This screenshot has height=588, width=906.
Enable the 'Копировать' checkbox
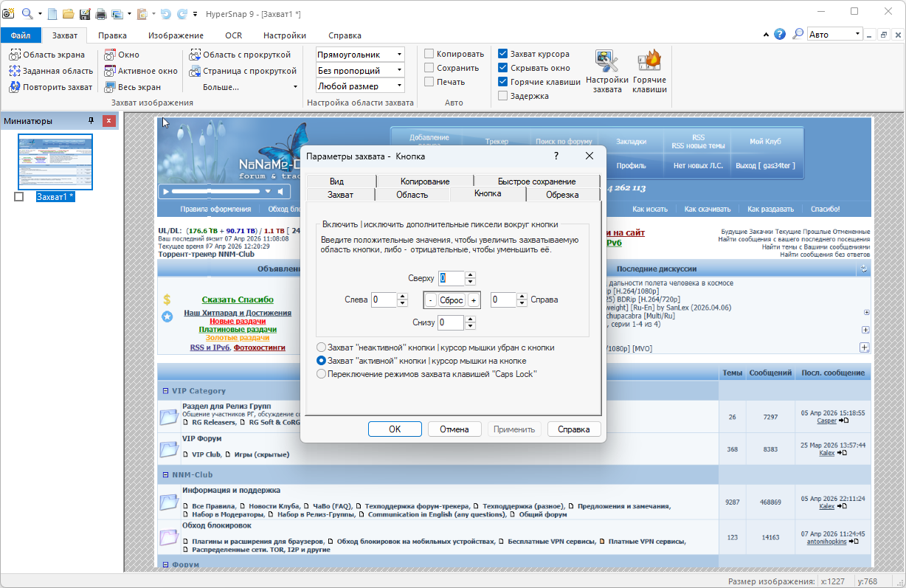[429, 54]
